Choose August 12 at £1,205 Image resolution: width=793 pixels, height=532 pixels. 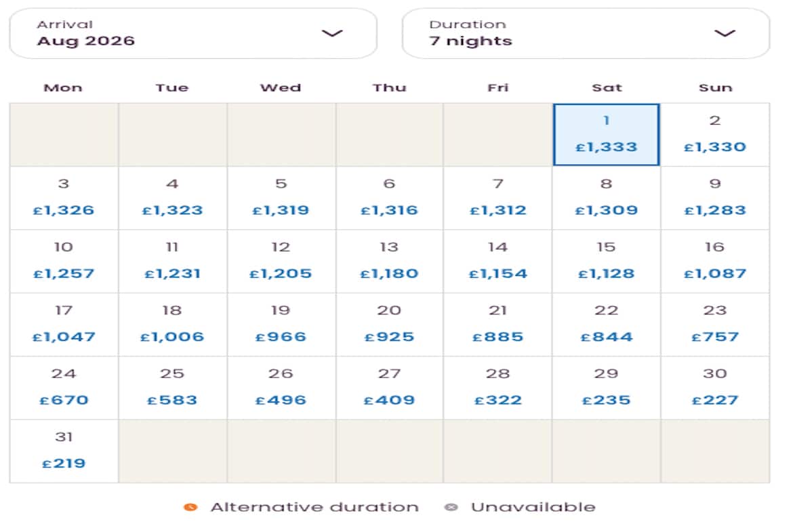[281, 261]
